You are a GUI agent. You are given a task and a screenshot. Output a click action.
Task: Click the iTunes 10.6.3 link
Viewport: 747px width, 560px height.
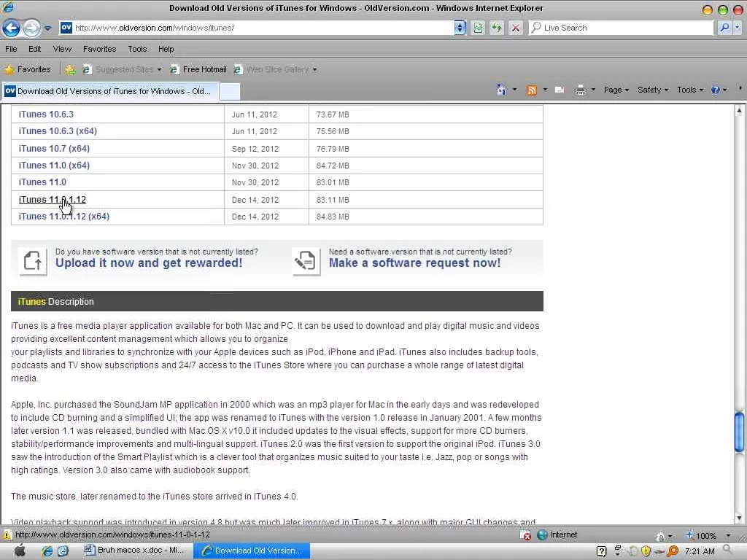tap(46, 114)
